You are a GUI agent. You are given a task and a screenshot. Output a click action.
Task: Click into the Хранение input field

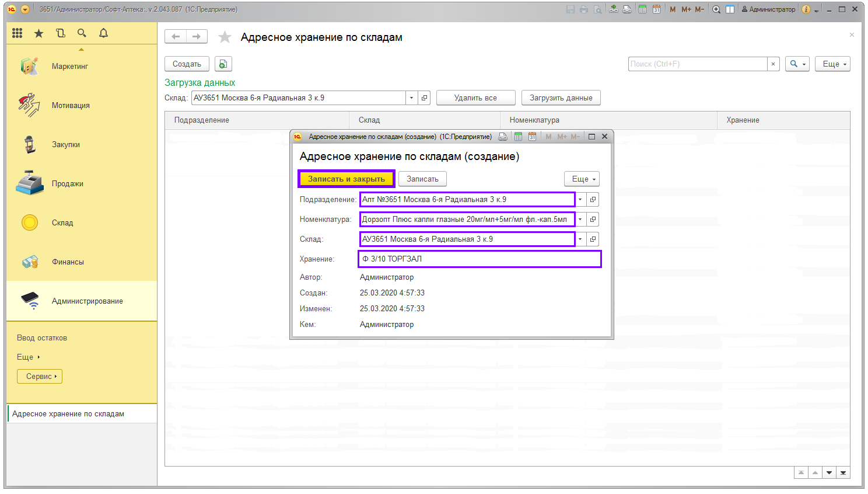coord(480,259)
